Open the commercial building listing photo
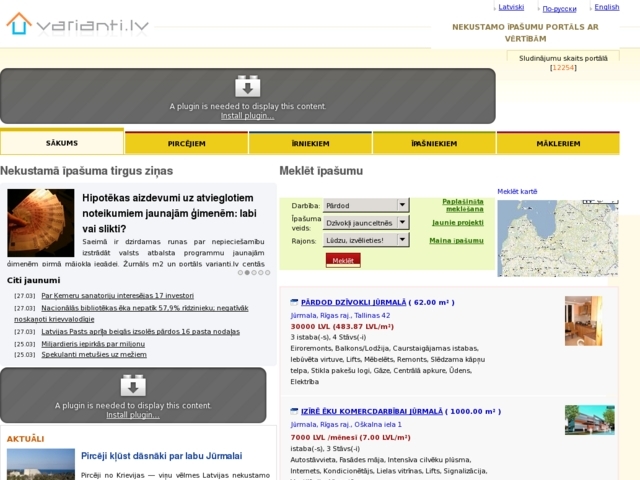640x480 pixels. [589, 420]
